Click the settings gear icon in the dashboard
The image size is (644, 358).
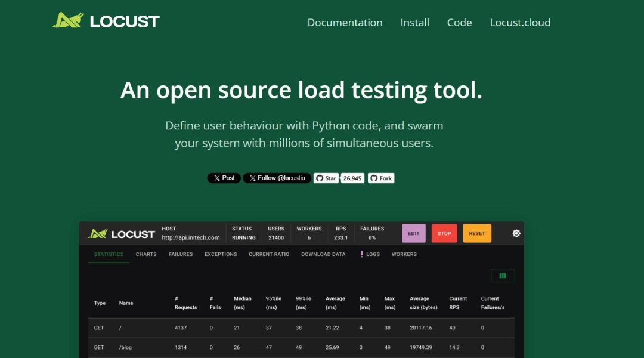pyautogui.click(x=516, y=233)
